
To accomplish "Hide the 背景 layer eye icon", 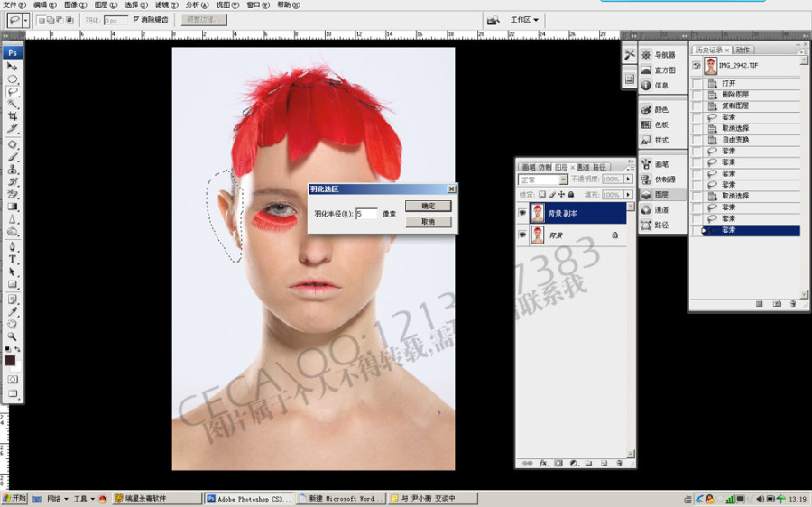I will [x=522, y=235].
